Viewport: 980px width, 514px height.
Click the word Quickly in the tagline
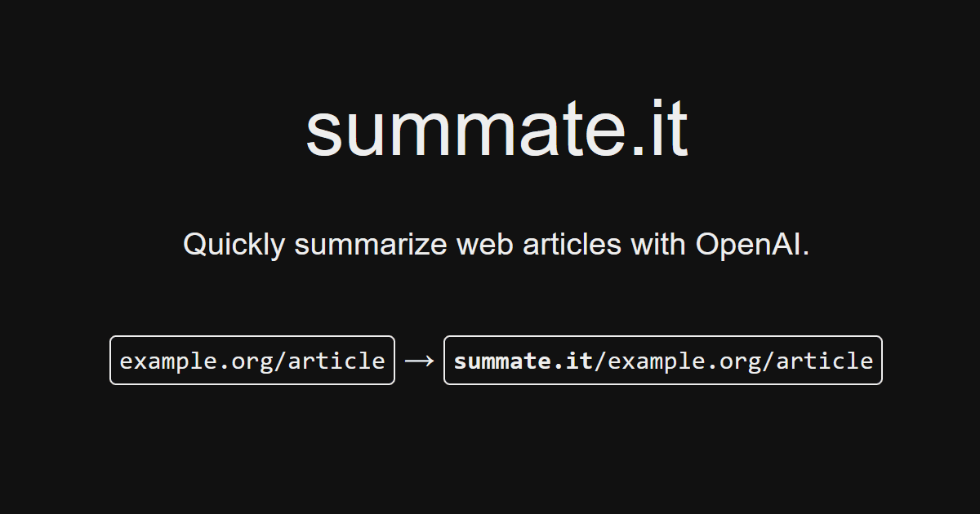234,244
